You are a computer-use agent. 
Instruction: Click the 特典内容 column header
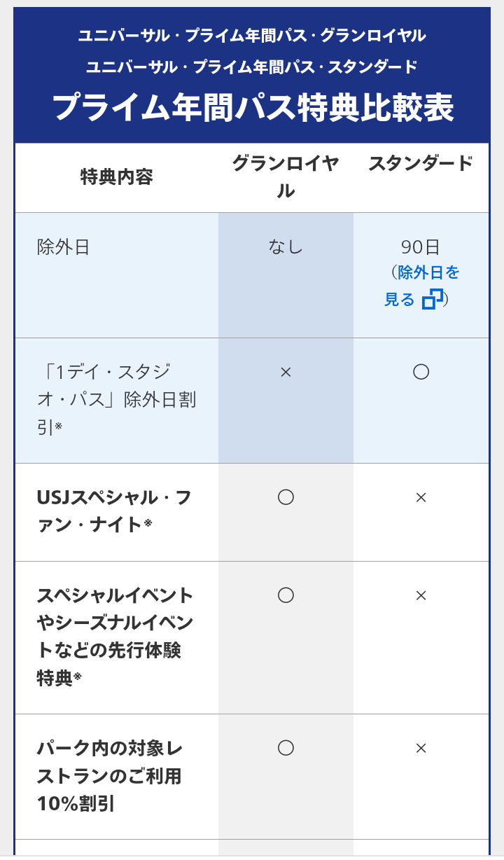click(116, 177)
